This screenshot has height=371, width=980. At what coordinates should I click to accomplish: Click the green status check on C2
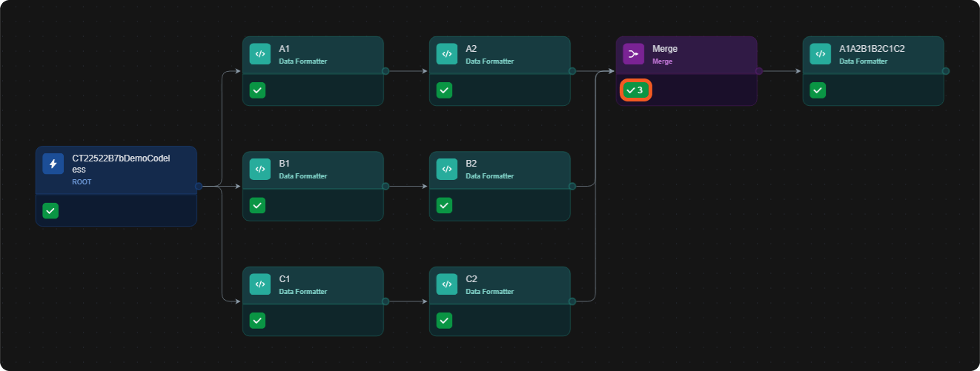[444, 321]
